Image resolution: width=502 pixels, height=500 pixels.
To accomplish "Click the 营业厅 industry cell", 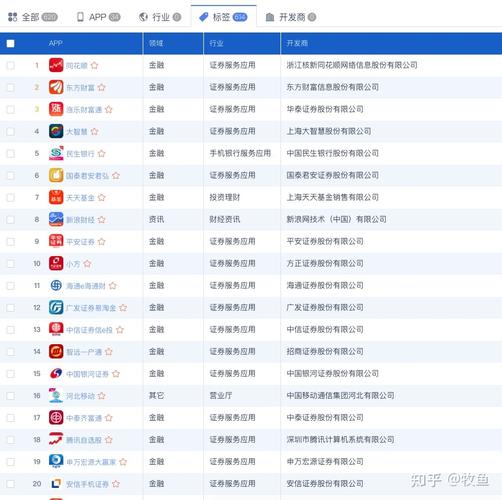I will pyautogui.click(x=221, y=396).
